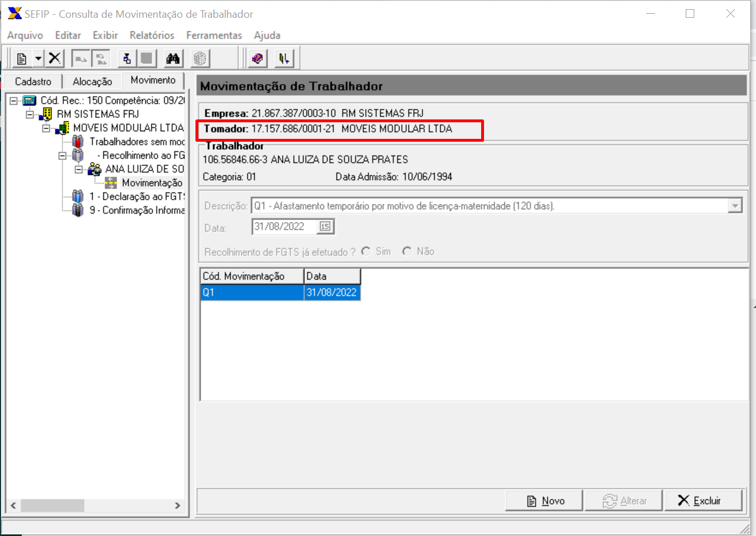
Task: Open the Editar menu
Action: [x=68, y=35]
